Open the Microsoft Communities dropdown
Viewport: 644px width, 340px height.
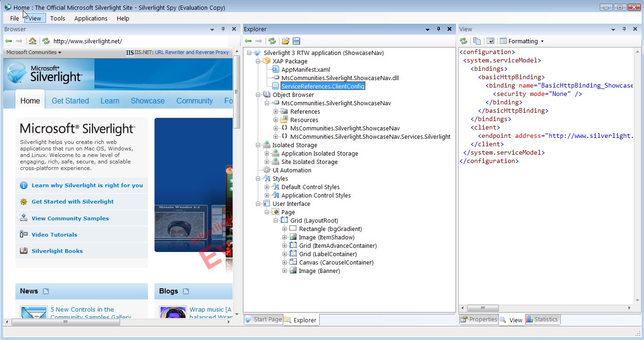(34, 52)
